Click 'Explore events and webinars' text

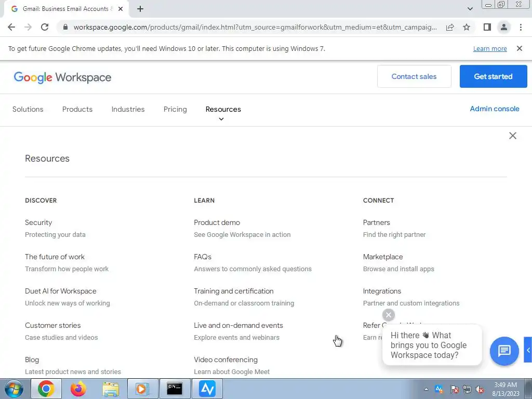(236, 338)
